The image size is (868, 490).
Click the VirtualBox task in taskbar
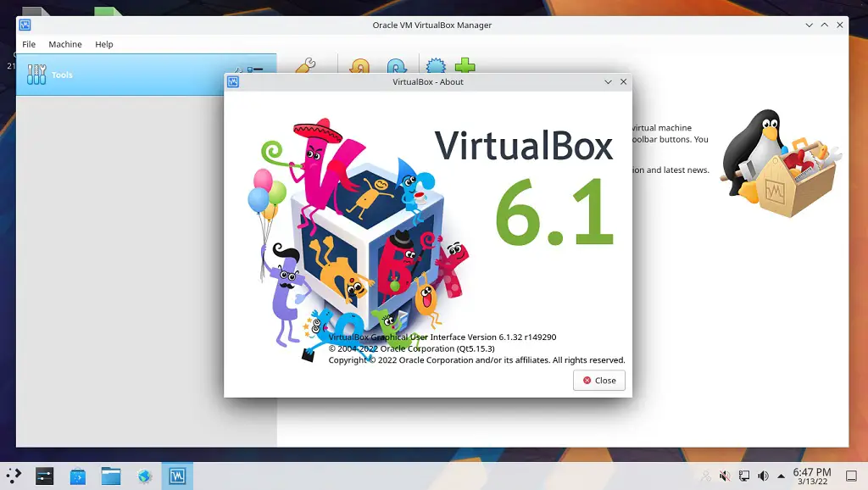point(177,476)
